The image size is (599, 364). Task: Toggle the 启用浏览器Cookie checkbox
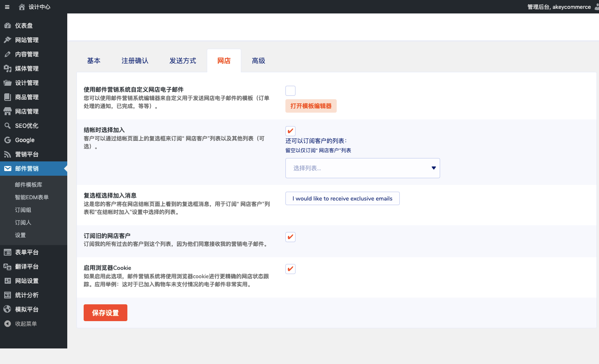290,269
